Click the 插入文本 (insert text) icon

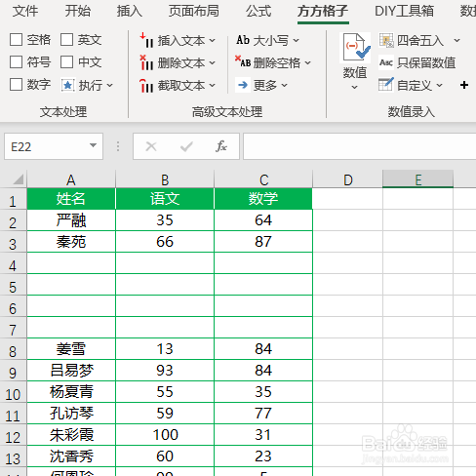[x=146, y=40]
